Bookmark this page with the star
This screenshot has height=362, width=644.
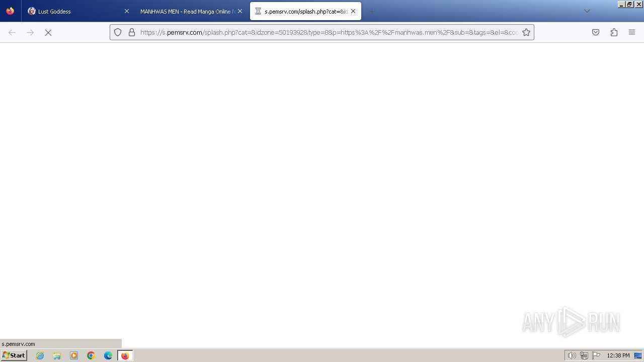tap(526, 32)
